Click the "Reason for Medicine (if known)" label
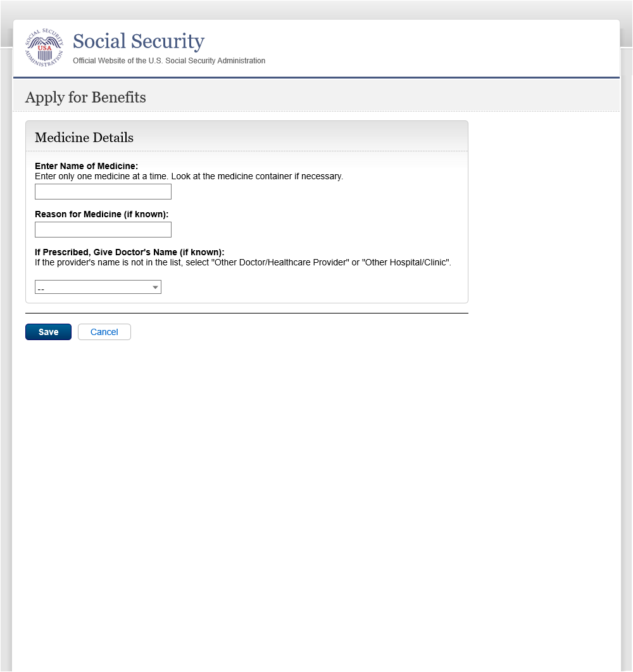 (101, 214)
